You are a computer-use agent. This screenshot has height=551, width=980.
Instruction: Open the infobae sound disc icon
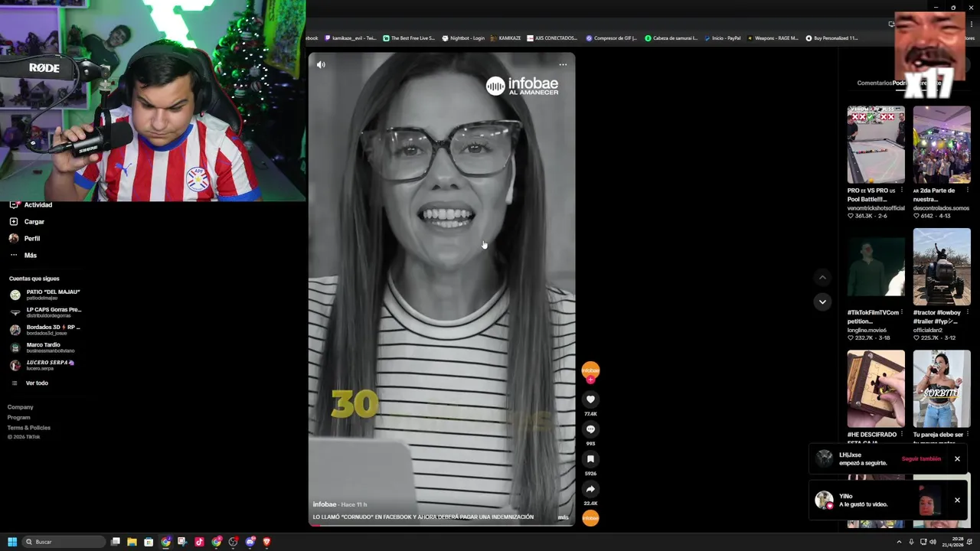(x=590, y=518)
